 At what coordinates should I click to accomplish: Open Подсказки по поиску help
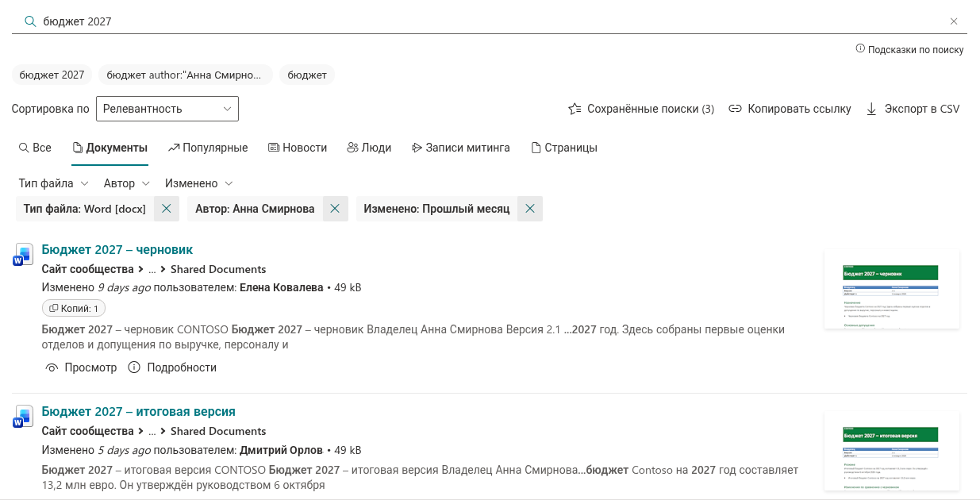pos(909,49)
